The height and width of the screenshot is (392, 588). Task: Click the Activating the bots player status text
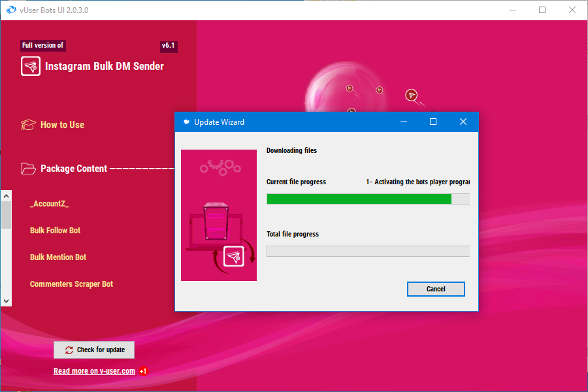[417, 182]
